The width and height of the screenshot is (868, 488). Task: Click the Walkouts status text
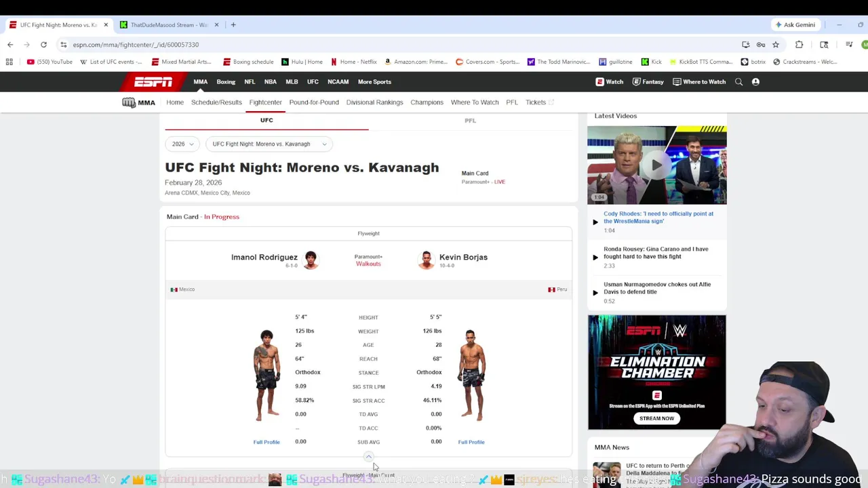pyautogui.click(x=368, y=264)
